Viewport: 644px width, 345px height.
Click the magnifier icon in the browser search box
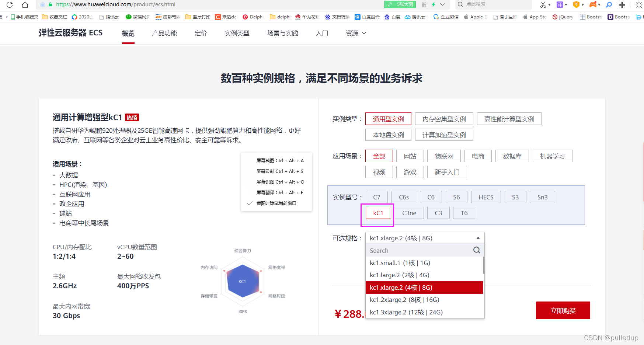[460, 4]
